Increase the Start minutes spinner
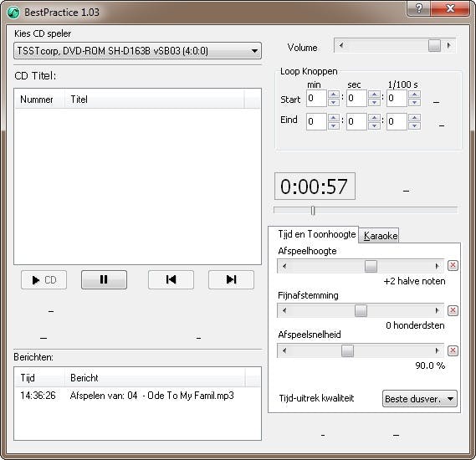476x460 pixels. [334, 95]
